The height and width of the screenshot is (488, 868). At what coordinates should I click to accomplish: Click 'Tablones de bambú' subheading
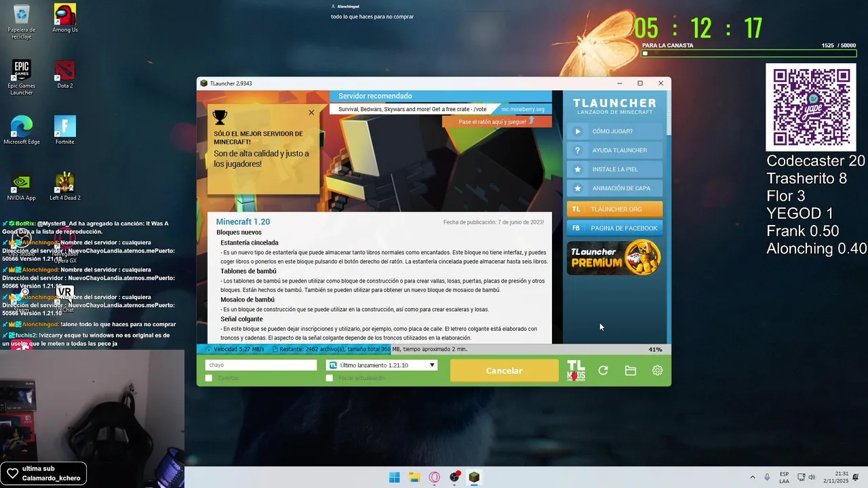click(248, 271)
